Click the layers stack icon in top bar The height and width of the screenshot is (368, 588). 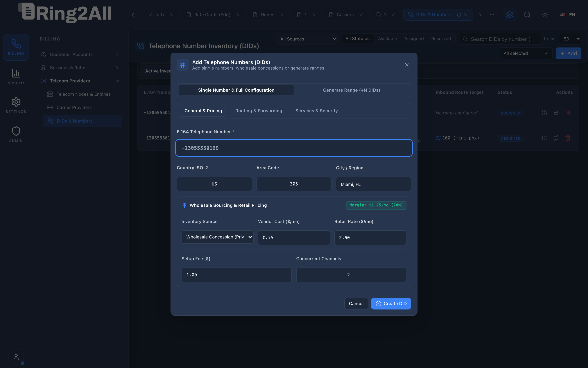click(x=510, y=15)
